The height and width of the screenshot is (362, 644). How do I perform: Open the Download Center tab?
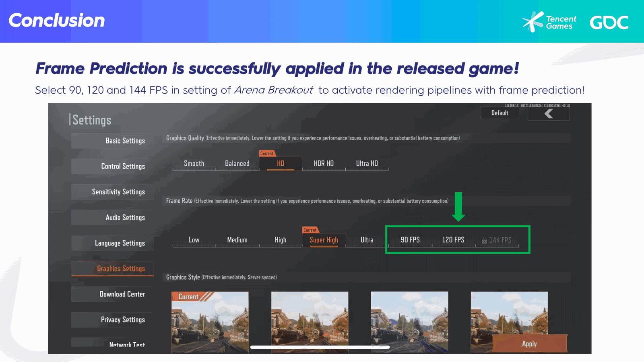click(113, 294)
